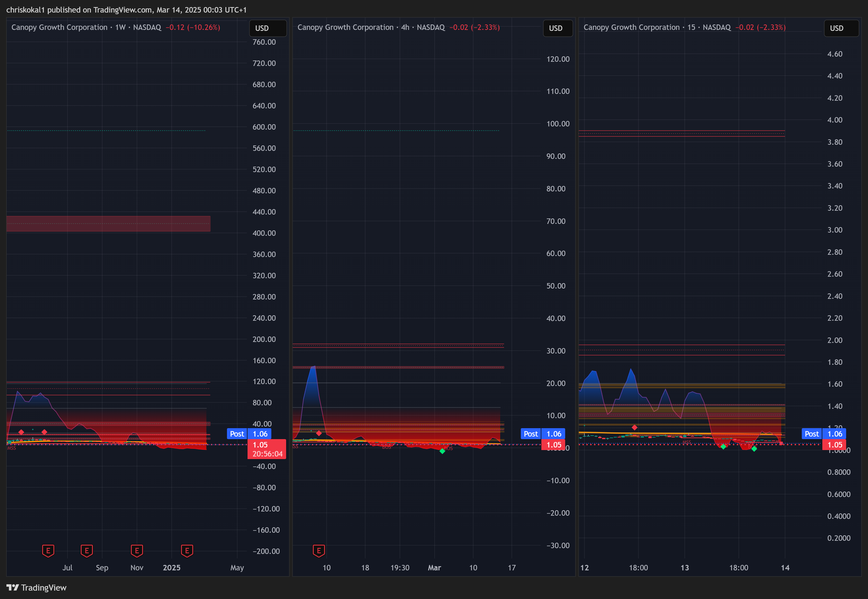Open USD currency selector on weekly chart
This screenshot has width=868, height=599.
pos(268,28)
